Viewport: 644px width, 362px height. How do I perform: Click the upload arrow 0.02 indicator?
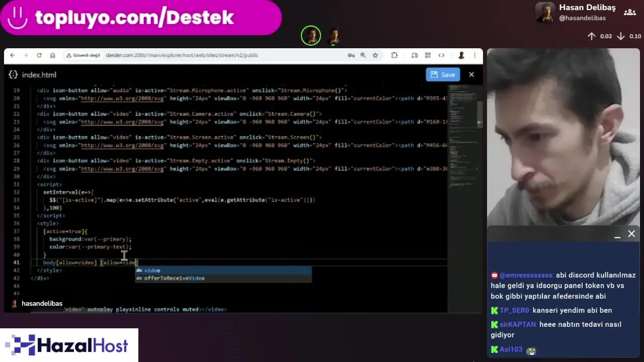point(599,36)
